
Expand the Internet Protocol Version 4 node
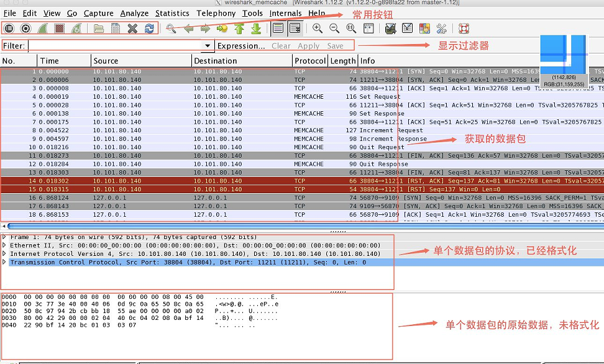tap(4, 254)
